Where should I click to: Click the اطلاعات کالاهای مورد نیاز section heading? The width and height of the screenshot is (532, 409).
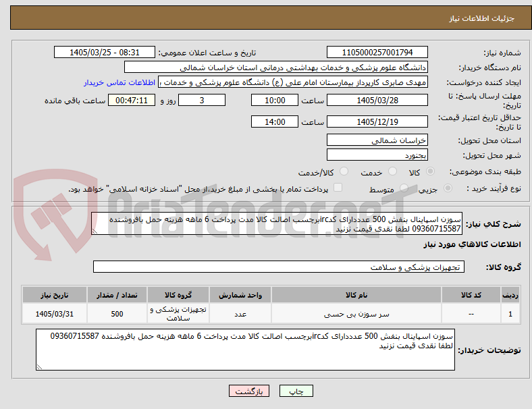[x=472, y=244]
